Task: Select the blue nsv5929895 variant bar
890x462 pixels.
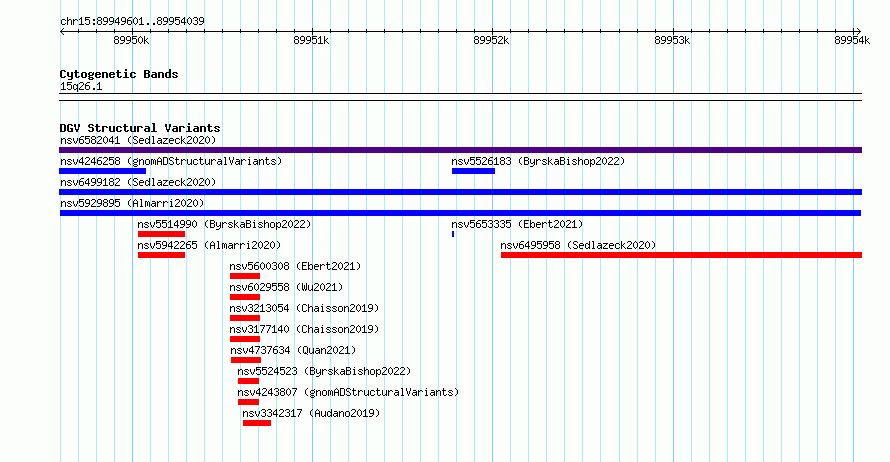Action: pos(460,213)
